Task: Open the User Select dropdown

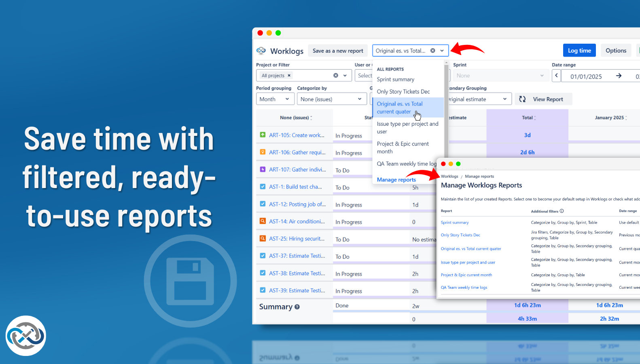Action: pyautogui.click(x=364, y=76)
